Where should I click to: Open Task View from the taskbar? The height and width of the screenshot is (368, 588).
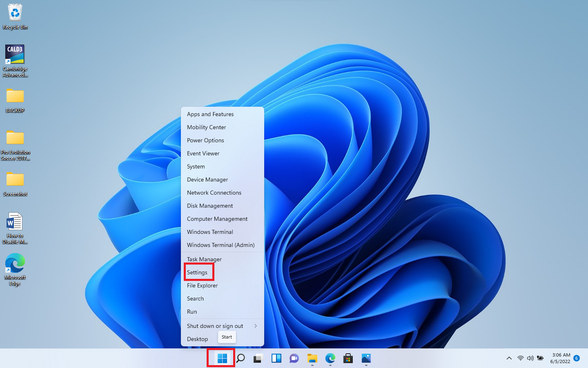point(258,359)
